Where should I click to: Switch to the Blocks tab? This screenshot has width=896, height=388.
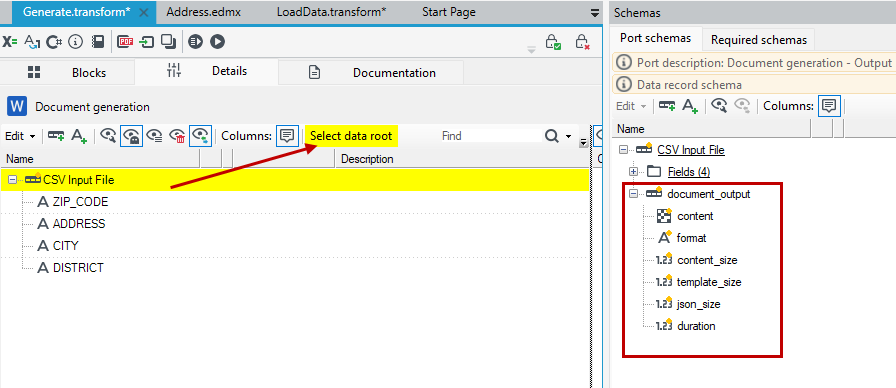click(x=67, y=73)
